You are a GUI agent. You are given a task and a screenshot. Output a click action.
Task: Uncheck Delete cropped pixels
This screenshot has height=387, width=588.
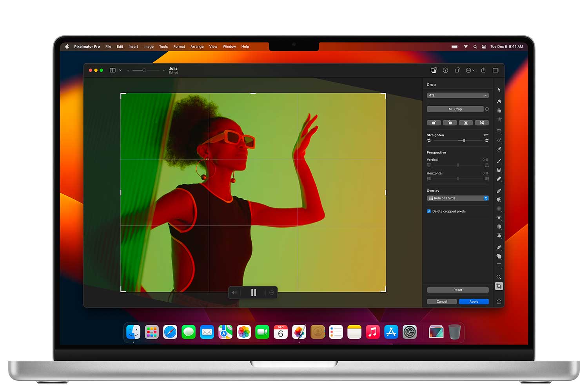point(429,211)
